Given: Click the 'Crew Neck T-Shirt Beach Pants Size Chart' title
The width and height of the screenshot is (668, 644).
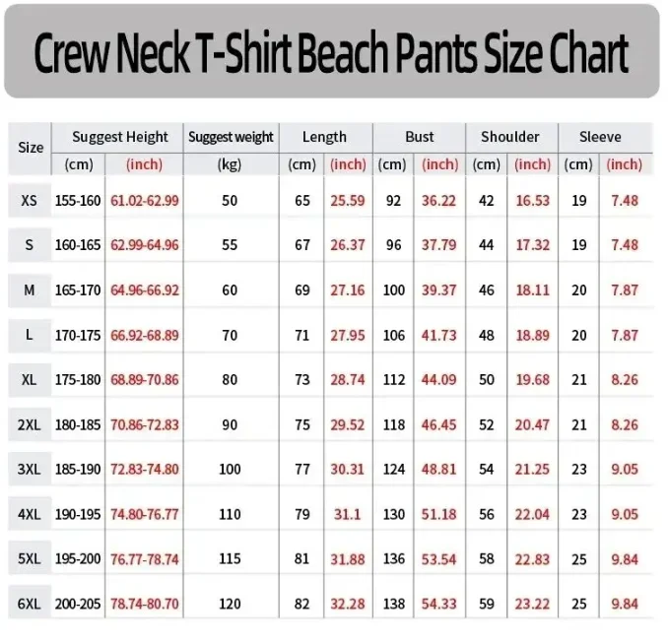Looking at the screenshot, I should click(x=331, y=53).
